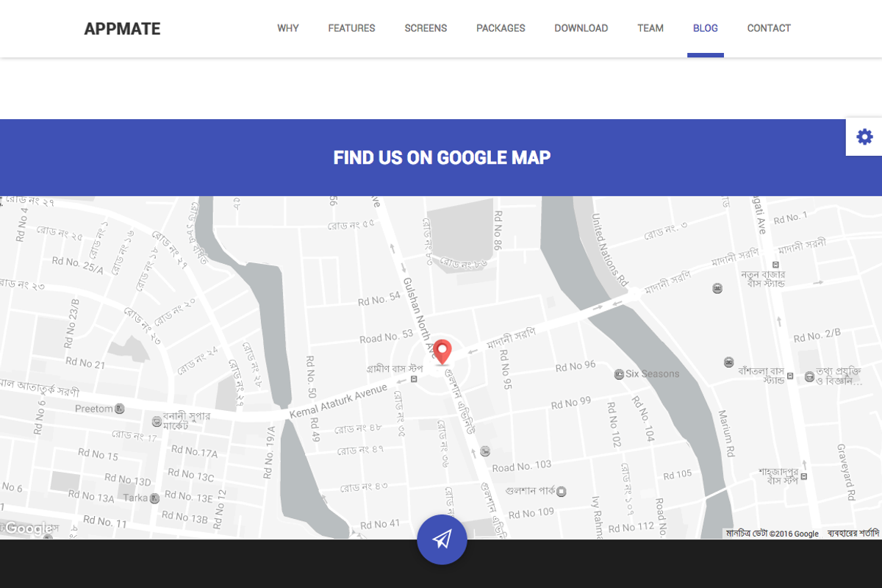Click the Six Seasons place icon

click(x=620, y=373)
